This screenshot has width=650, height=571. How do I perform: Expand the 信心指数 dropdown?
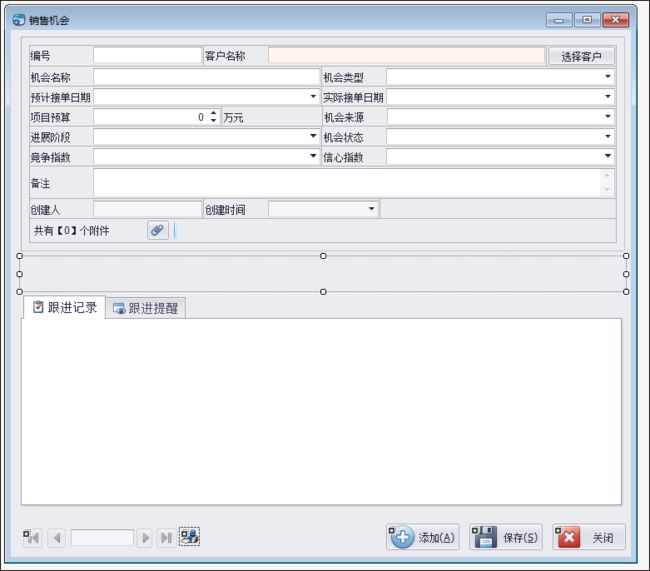coord(607,156)
